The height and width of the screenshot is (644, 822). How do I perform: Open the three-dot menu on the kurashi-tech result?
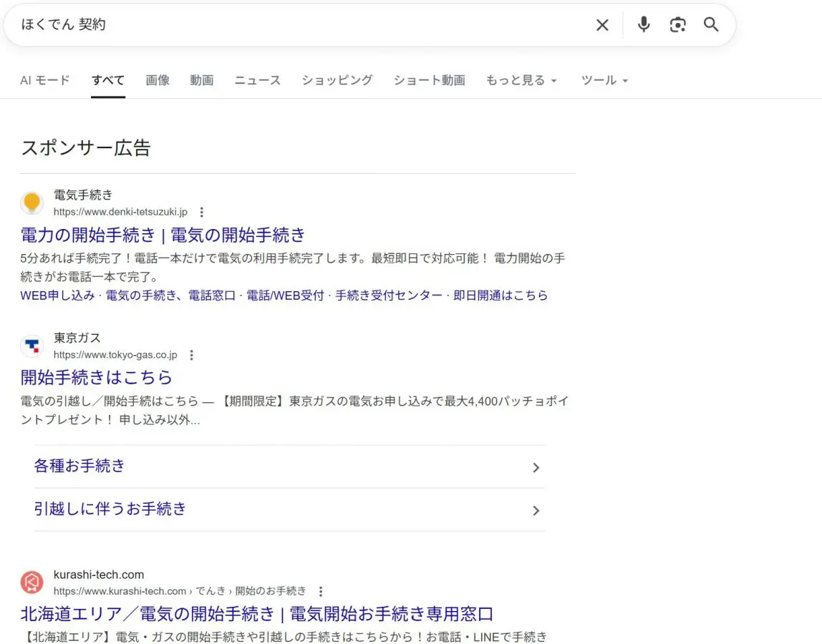point(320,591)
